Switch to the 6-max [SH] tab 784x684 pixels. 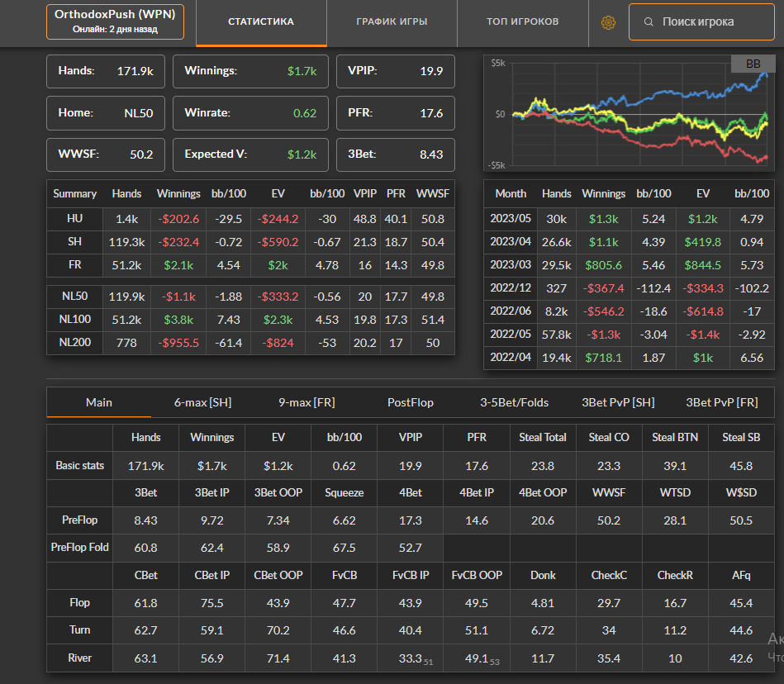202,402
